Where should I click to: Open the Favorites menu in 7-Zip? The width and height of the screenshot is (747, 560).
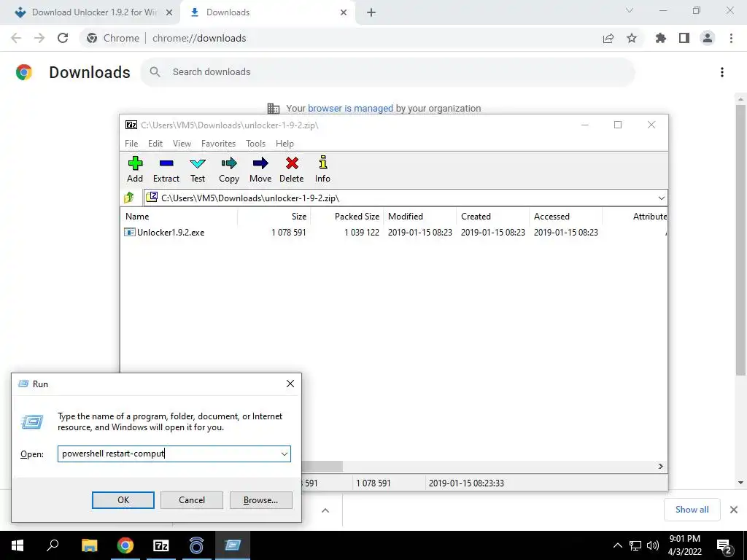(219, 144)
